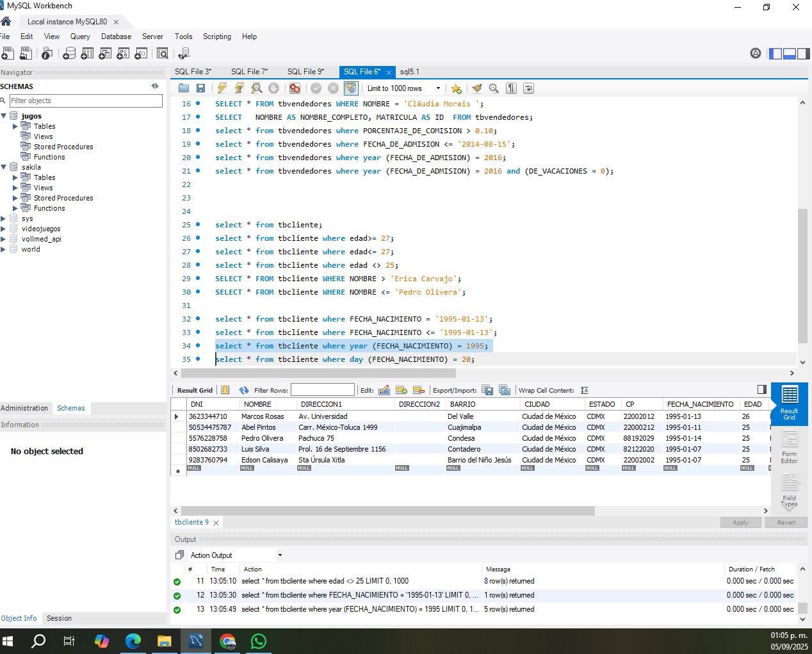Click the Filter objects search field
812x654 pixels.
pos(86,101)
